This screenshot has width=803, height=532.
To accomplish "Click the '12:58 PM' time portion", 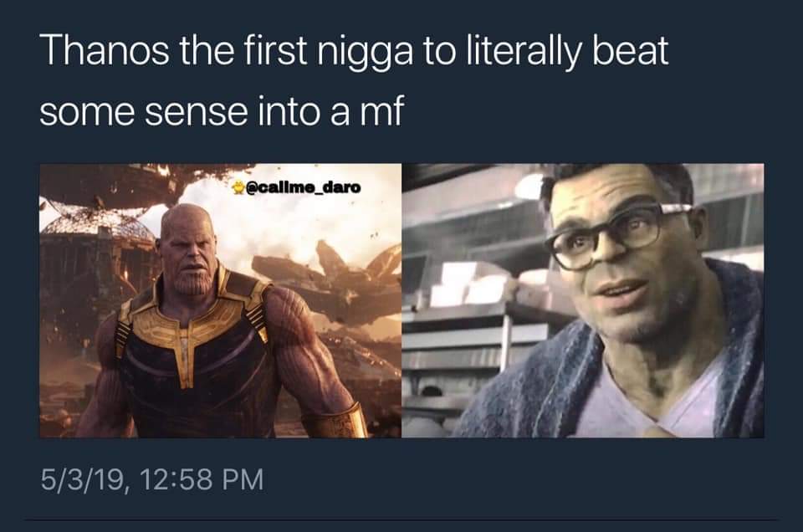I will click(202, 480).
